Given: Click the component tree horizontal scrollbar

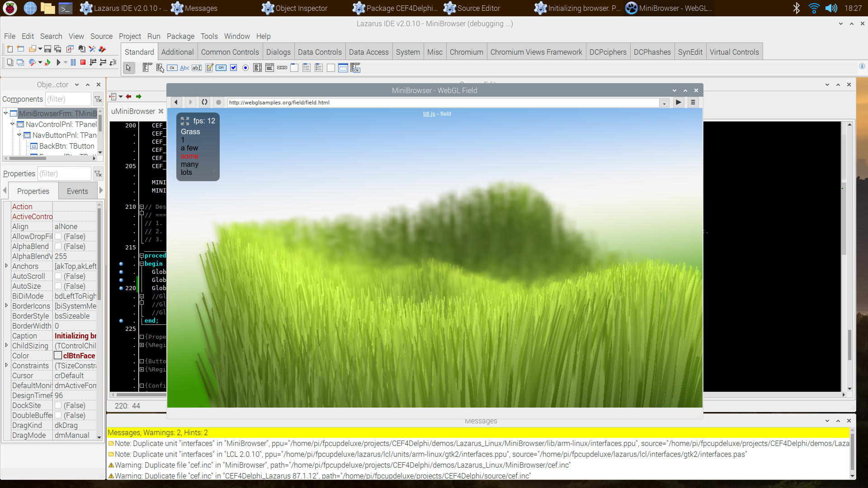Looking at the screenshot, I should [50, 158].
